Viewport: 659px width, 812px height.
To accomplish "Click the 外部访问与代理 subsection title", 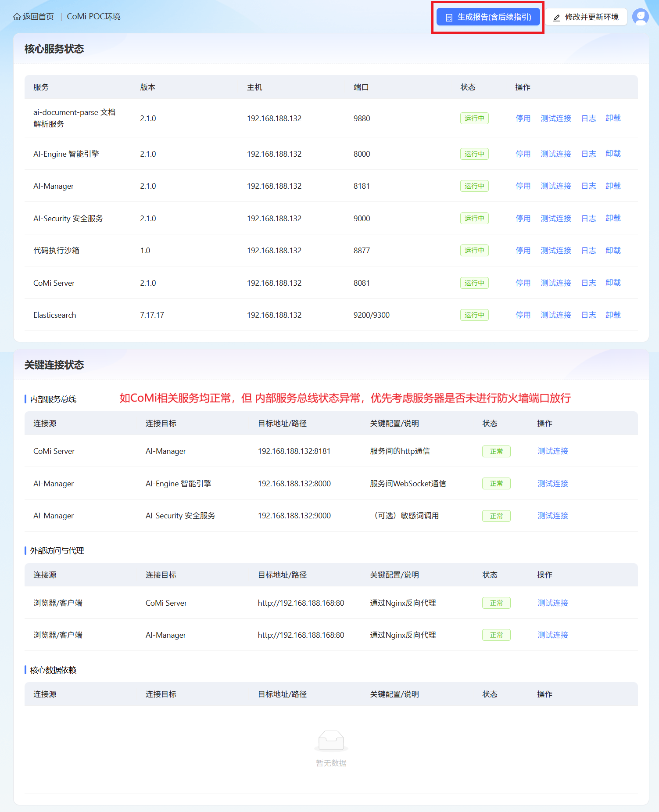I will point(57,551).
